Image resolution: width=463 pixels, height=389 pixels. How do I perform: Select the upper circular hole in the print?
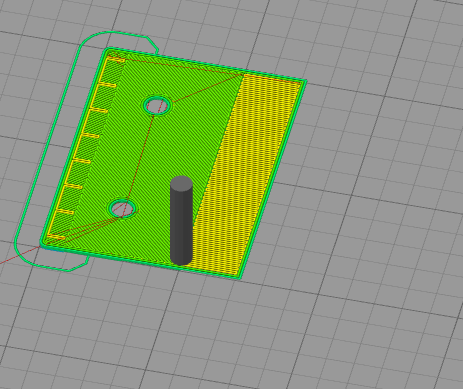click(x=157, y=105)
